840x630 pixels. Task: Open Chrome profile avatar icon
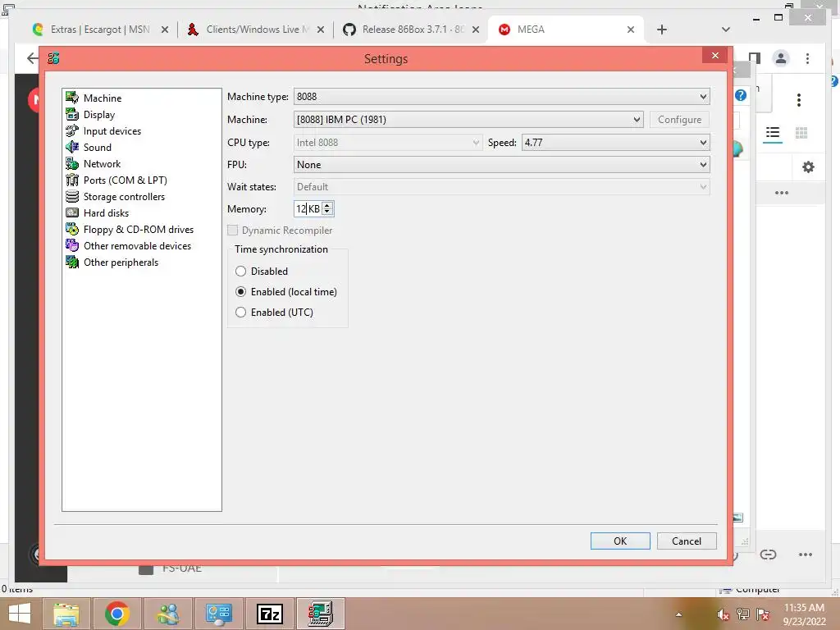781,58
